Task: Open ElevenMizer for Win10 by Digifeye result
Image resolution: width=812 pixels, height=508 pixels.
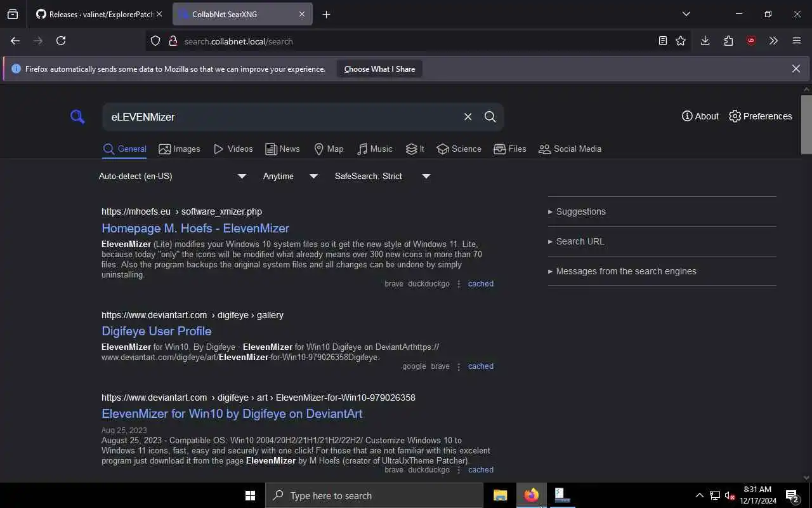Action: tap(232, 413)
